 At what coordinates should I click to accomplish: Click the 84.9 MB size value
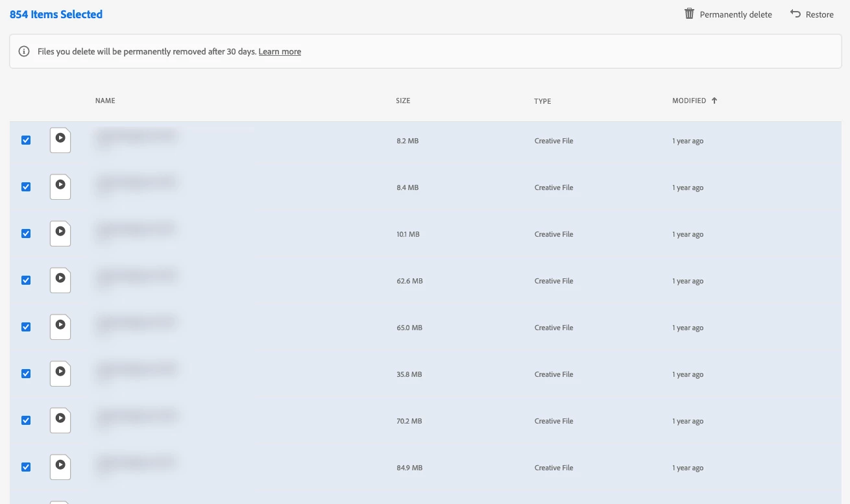pos(409,468)
